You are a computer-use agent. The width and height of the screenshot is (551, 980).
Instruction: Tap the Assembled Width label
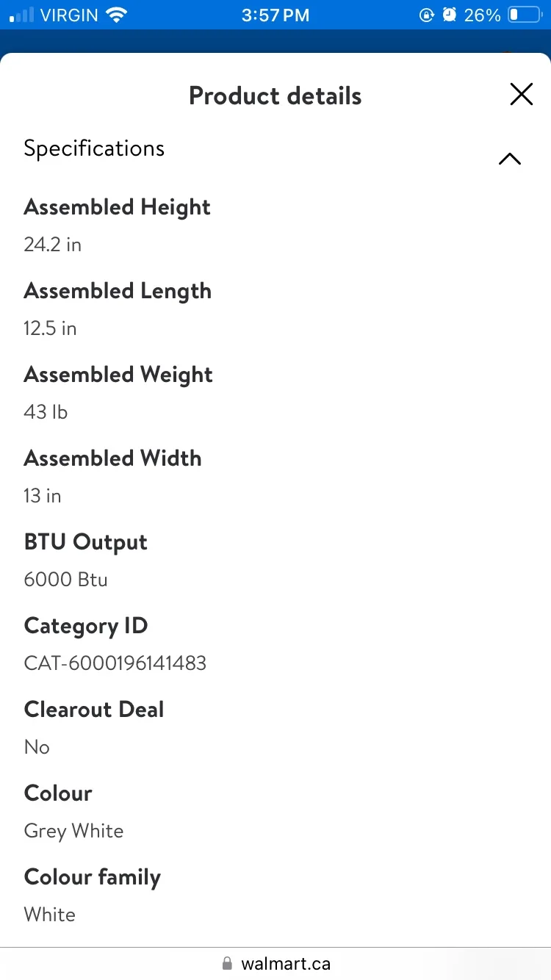tap(112, 458)
